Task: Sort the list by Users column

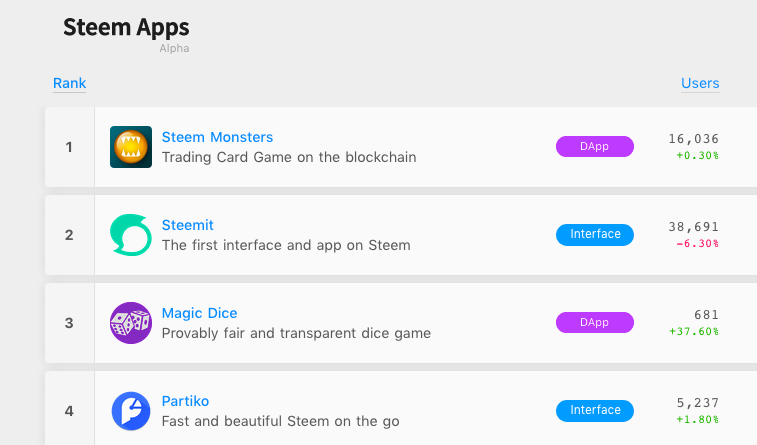Action: tap(700, 83)
